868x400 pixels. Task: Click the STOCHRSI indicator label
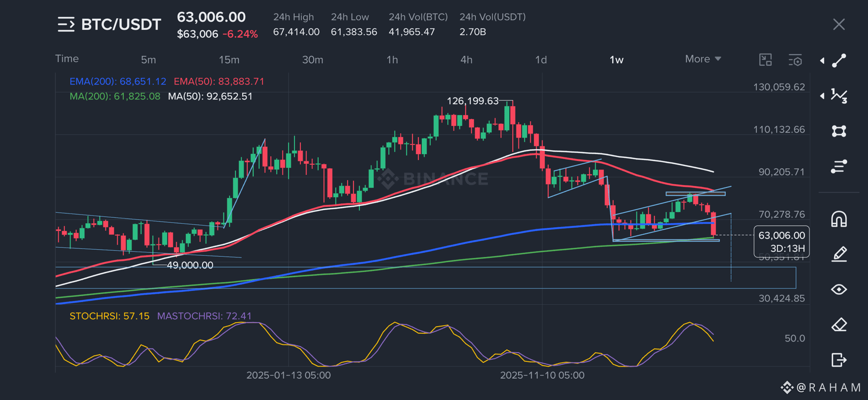(x=109, y=316)
